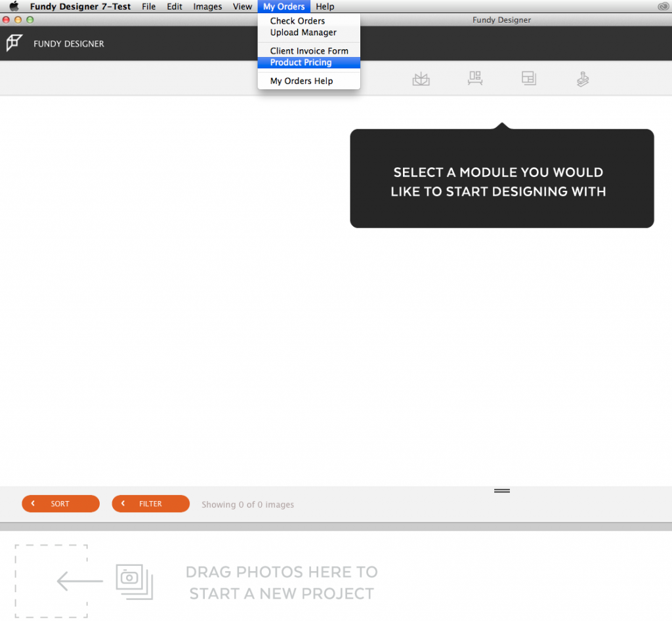The height and width of the screenshot is (621, 672).
Task: Open the Gallery Designer wall-art module icon
Action: tap(475, 79)
